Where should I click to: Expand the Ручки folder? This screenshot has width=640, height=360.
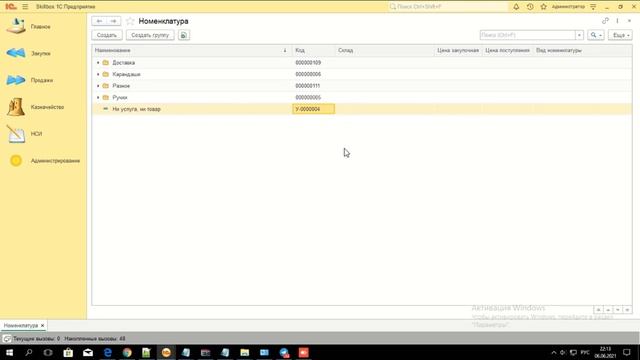click(98, 98)
